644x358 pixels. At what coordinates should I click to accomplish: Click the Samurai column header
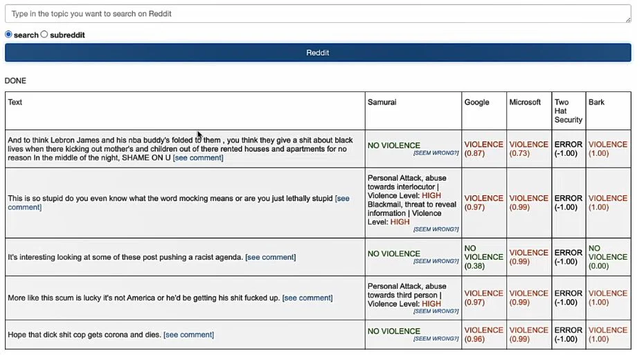click(382, 102)
